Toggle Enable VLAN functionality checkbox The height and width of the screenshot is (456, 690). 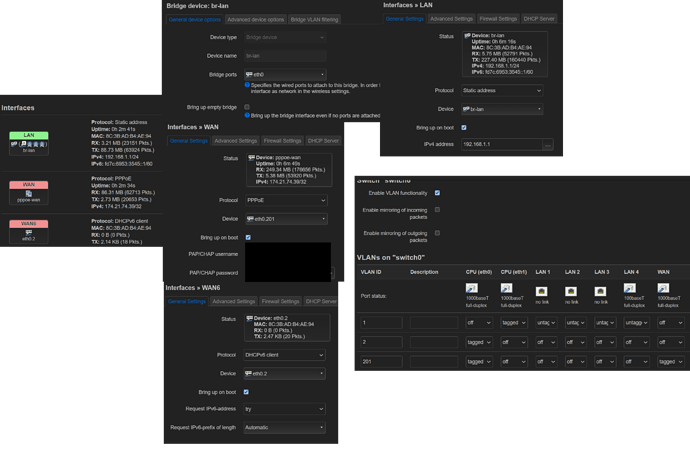point(437,193)
